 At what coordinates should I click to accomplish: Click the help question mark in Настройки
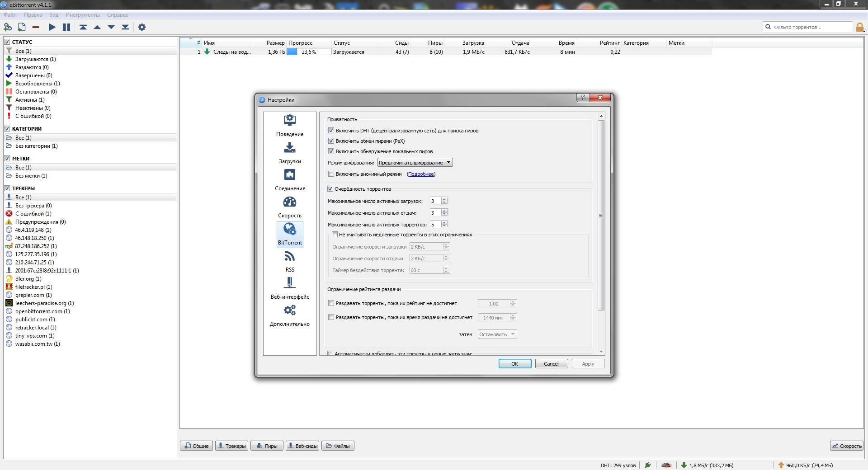click(x=583, y=98)
